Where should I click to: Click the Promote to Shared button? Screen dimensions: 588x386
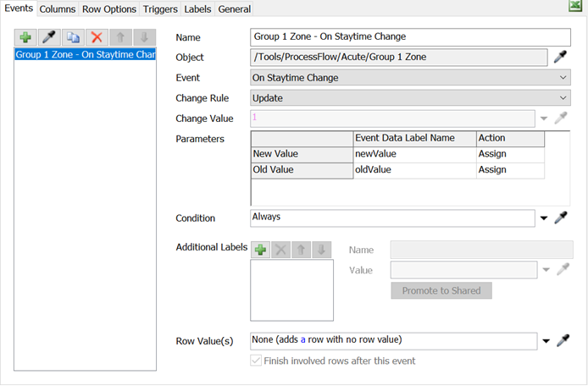[x=441, y=290]
